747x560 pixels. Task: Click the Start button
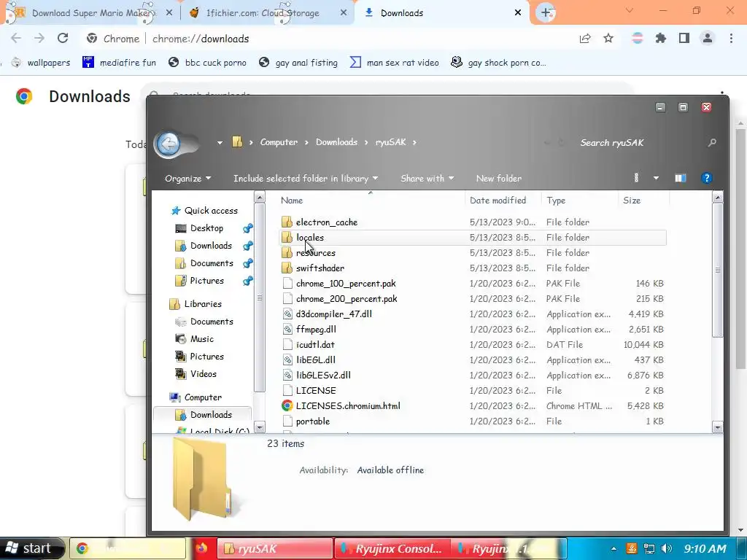32,548
